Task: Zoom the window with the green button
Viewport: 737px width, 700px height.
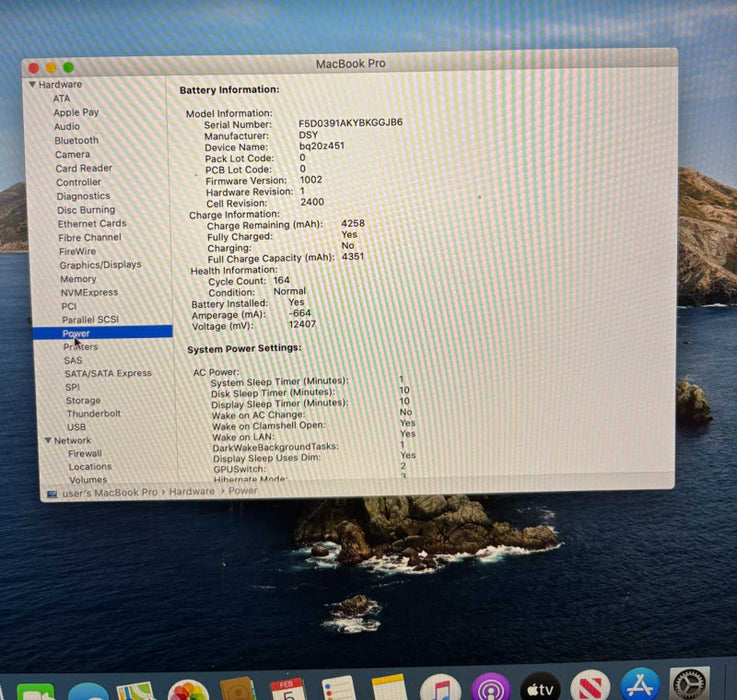Action: click(x=68, y=67)
